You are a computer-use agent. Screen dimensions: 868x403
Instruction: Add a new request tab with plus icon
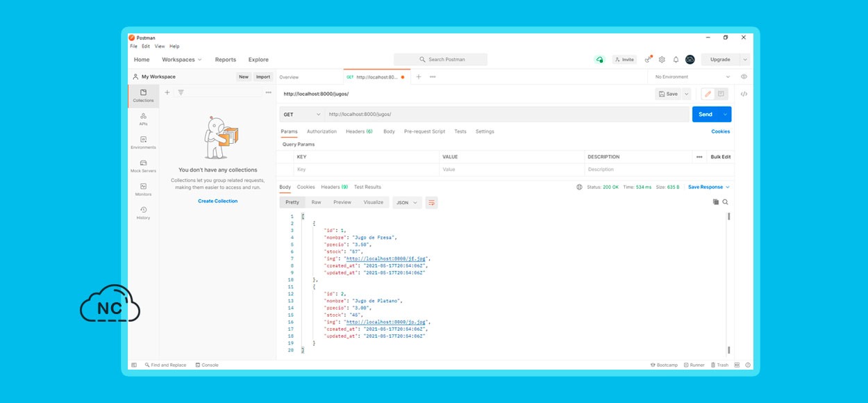(x=419, y=77)
